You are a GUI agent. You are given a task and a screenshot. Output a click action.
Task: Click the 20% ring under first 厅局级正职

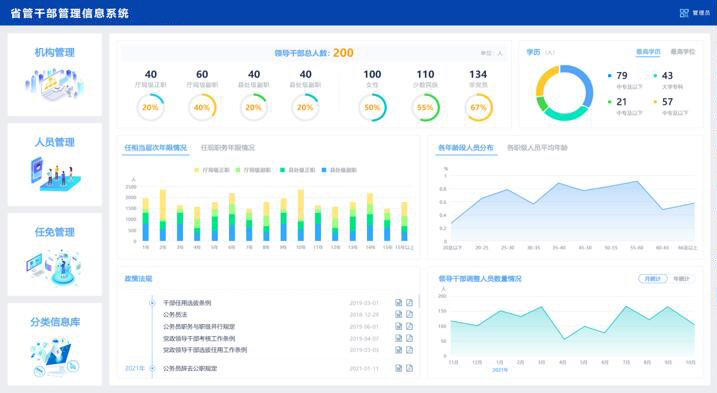click(x=150, y=108)
